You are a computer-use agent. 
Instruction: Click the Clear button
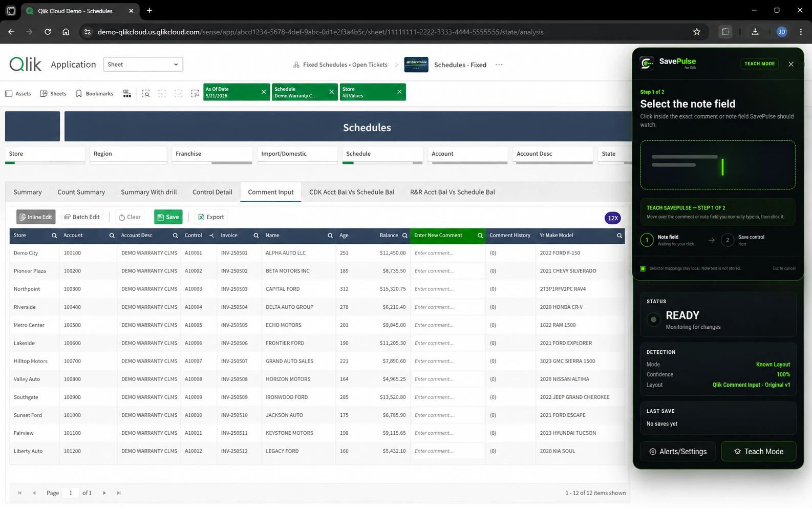tap(130, 217)
